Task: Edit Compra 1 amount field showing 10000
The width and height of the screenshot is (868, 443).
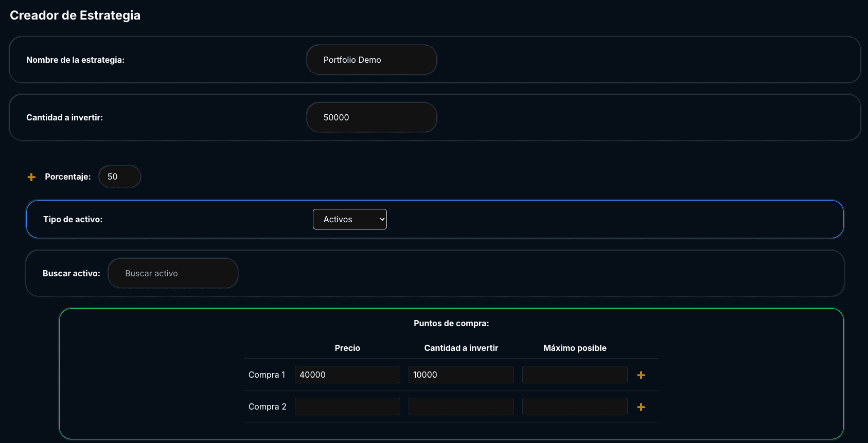Action: tap(461, 375)
